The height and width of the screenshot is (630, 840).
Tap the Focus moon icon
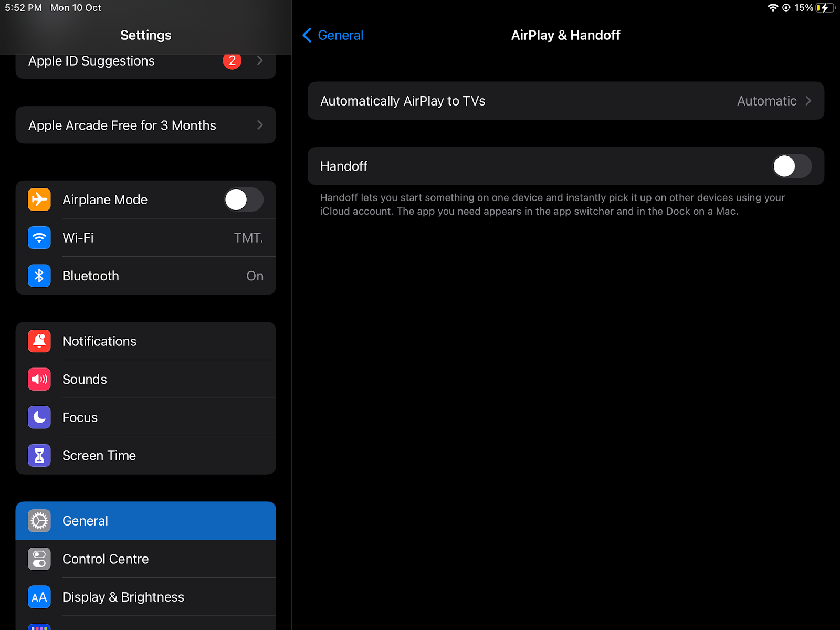tap(39, 417)
